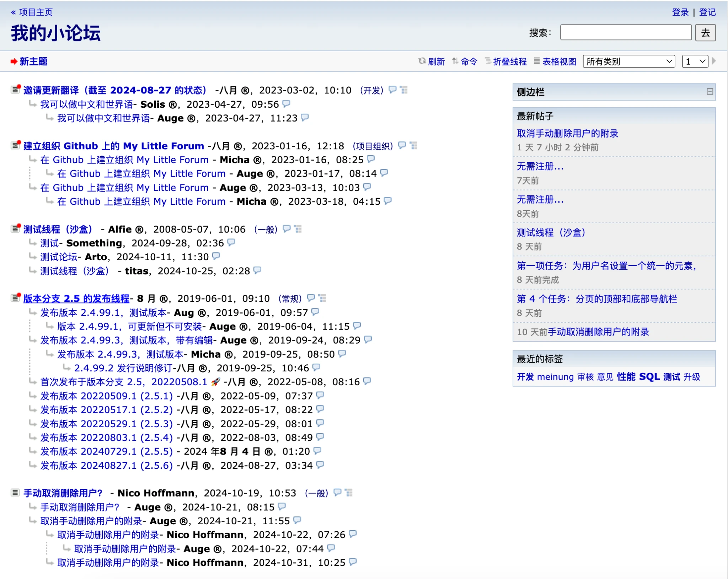Click the thread icon next to 手动取消删除用户？

click(15, 493)
